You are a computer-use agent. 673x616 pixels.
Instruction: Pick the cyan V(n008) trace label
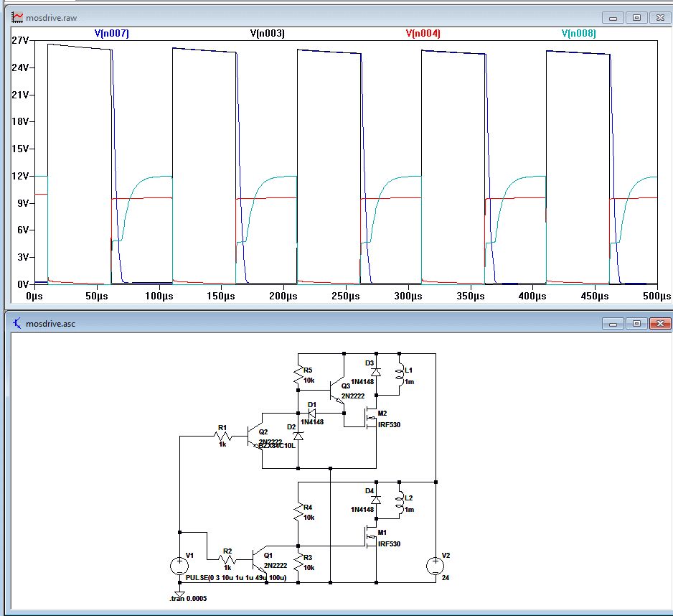578,33
